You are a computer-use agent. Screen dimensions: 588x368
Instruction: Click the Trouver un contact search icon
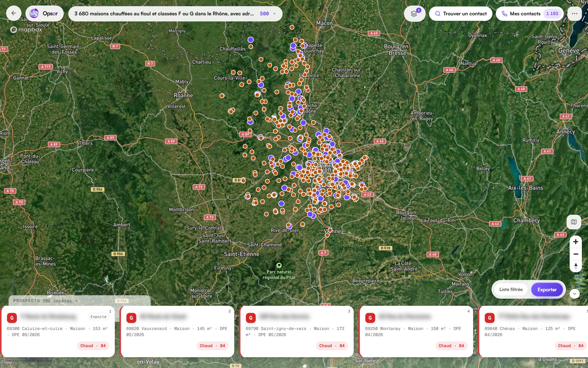click(x=438, y=14)
